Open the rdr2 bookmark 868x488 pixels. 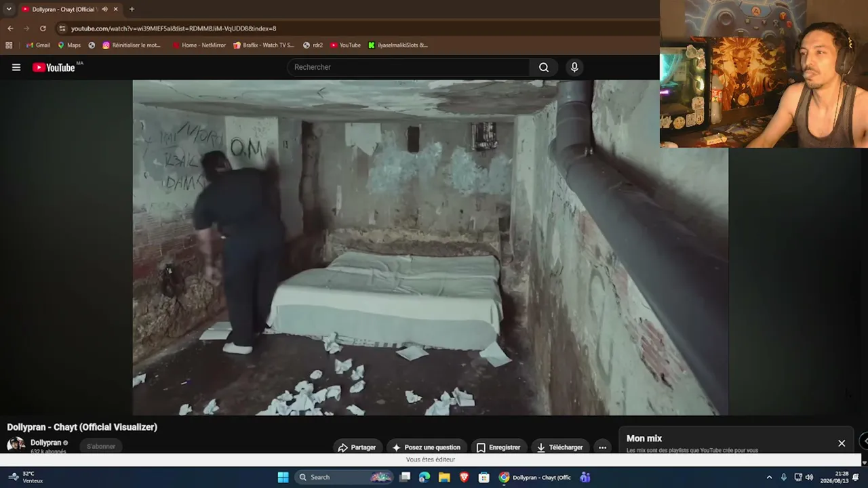pos(313,45)
